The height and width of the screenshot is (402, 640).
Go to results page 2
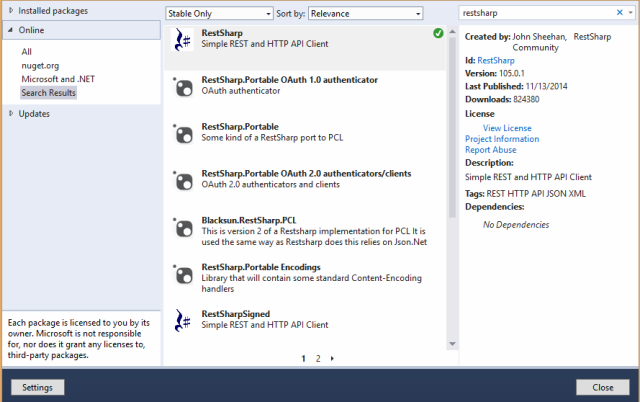318,359
